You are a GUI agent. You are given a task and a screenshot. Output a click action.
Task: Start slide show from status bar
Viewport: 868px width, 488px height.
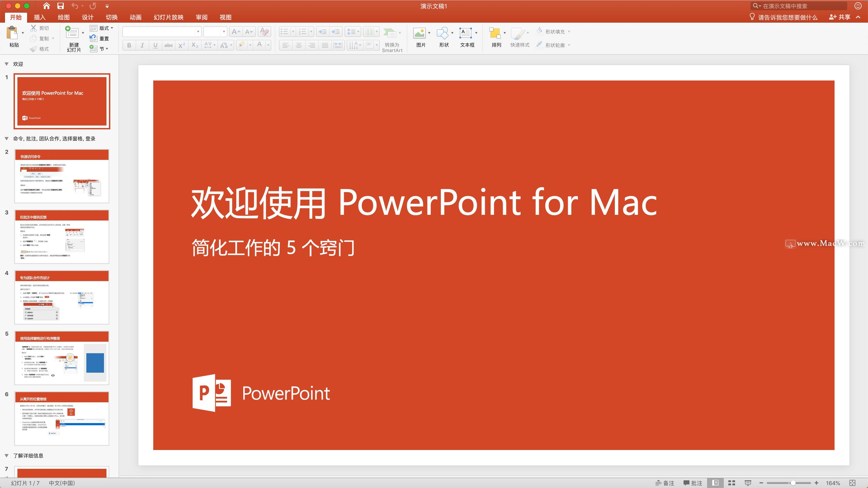click(748, 483)
